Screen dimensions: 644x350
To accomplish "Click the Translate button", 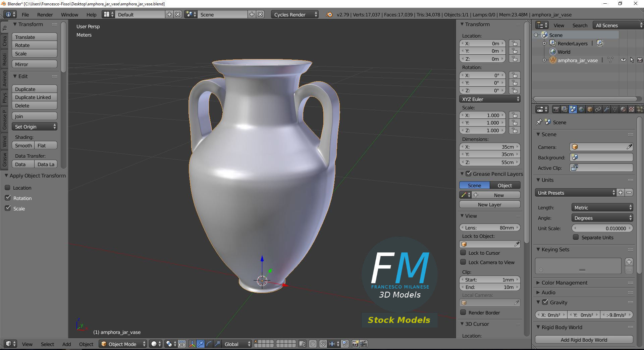I will click(35, 37).
